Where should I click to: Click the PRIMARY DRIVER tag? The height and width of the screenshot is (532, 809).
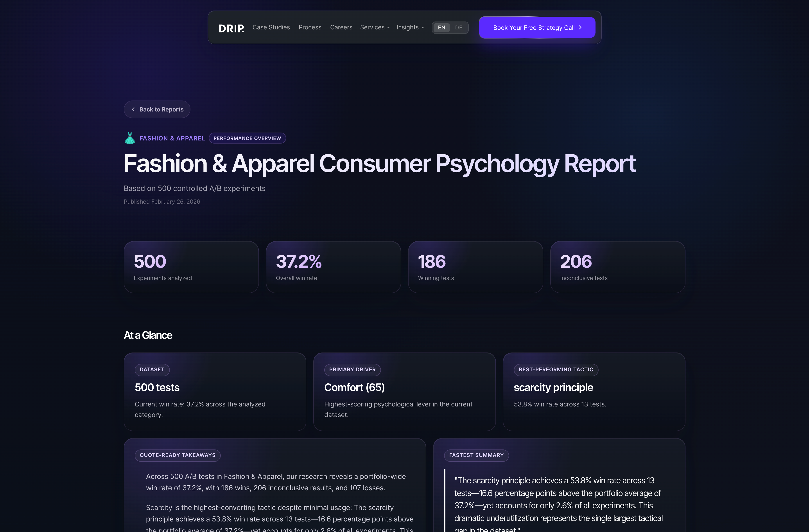click(x=352, y=370)
